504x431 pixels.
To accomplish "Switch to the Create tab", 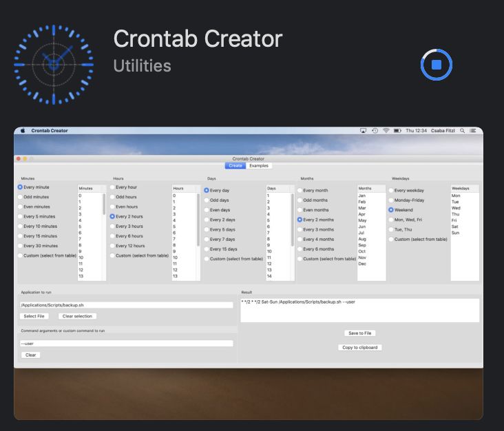I will pyautogui.click(x=235, y=165).
